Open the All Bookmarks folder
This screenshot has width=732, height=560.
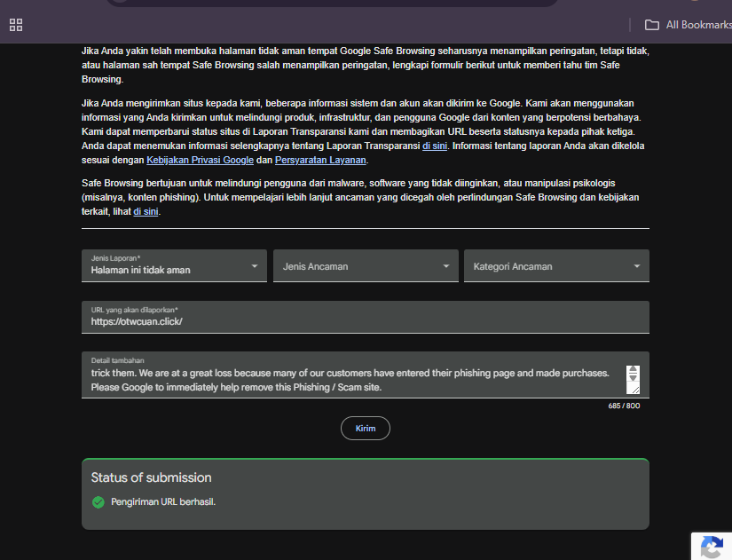point(688,25)
